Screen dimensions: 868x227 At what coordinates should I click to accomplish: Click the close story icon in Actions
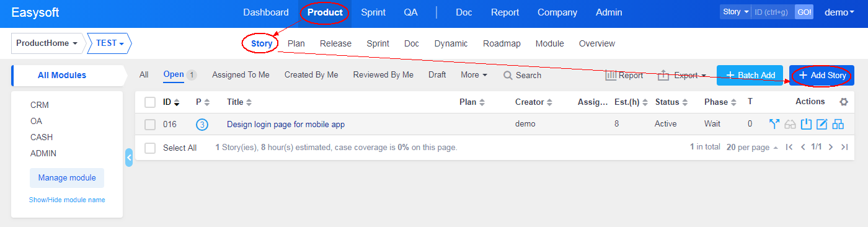806,124
